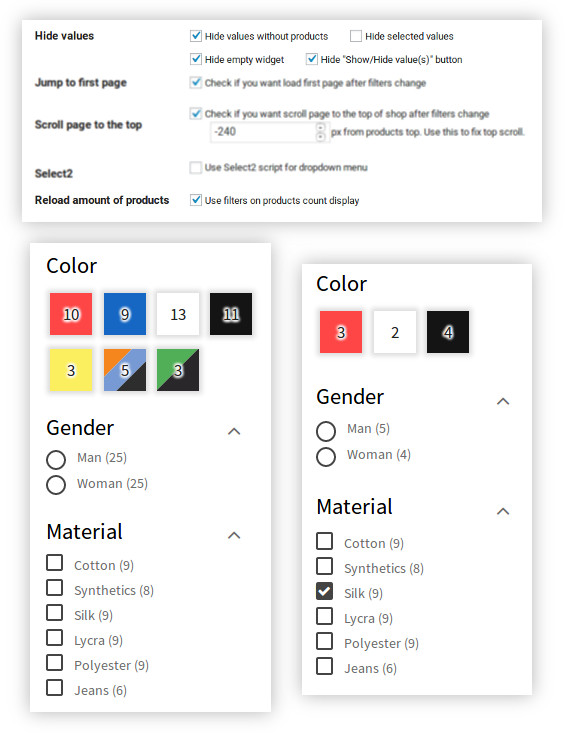This screenshot has height=733, width=565.
Task: Collapse the left Gender section chevron
Action: tap(234, 431)
